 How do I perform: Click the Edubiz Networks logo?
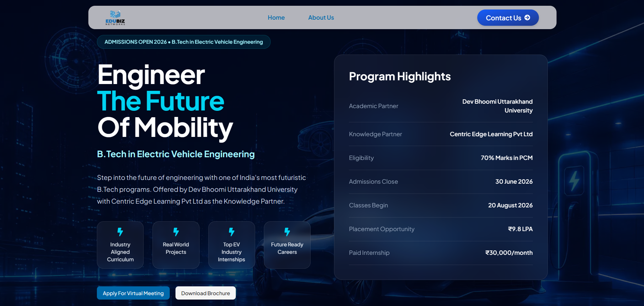(115, 18)
